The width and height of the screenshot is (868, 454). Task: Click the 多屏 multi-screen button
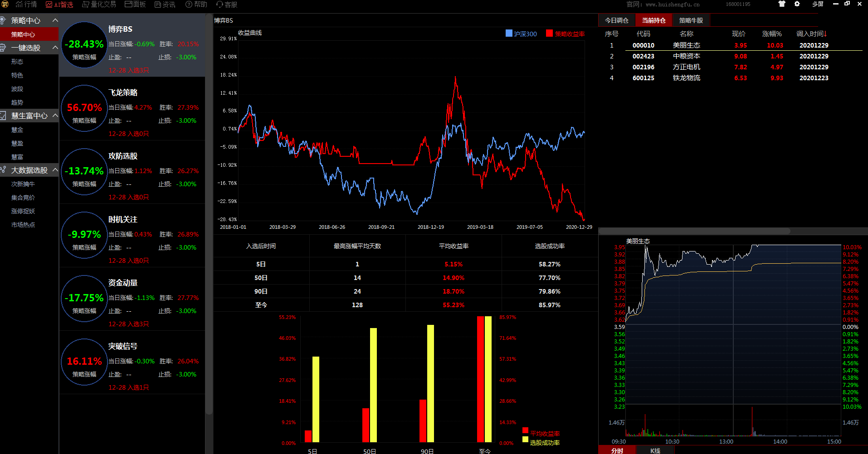point(818,4)
